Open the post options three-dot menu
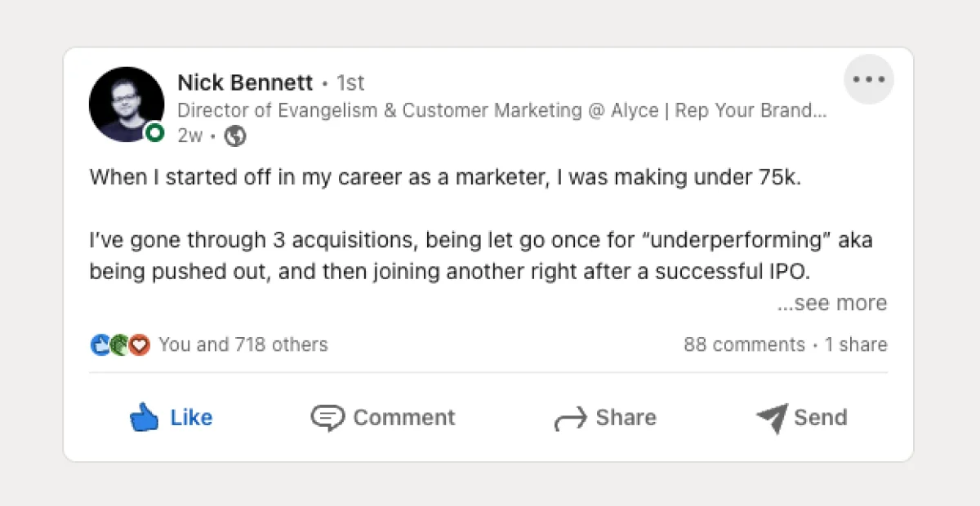980x506 pixels. [869, 79]
